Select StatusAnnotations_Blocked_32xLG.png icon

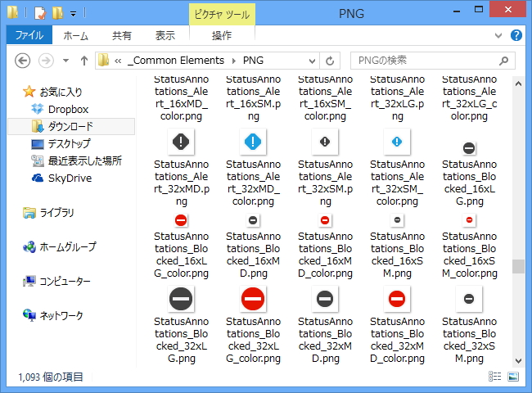coord(181,299)
